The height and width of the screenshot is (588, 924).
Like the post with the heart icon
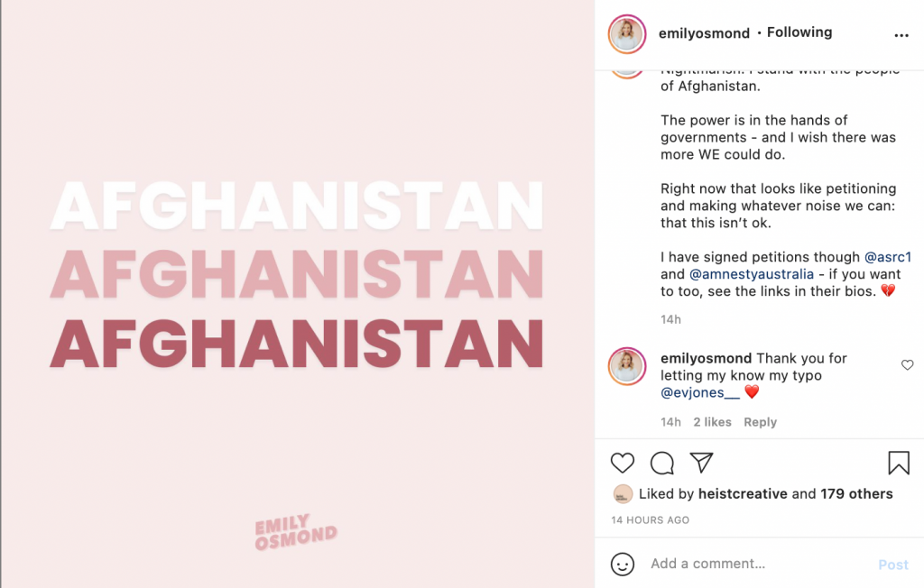tap(623, 464)
